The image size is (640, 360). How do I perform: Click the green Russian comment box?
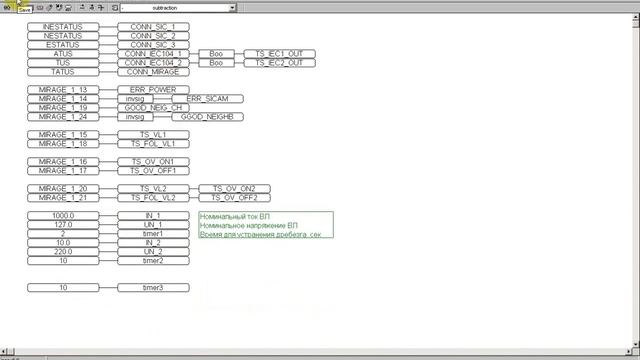(x=266, y=225)
